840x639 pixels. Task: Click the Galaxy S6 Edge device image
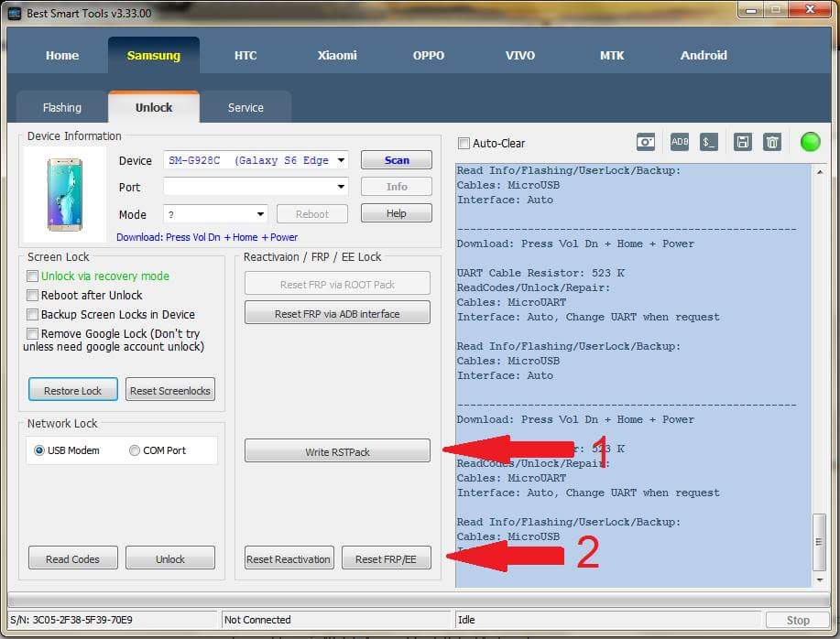point(65,195)
